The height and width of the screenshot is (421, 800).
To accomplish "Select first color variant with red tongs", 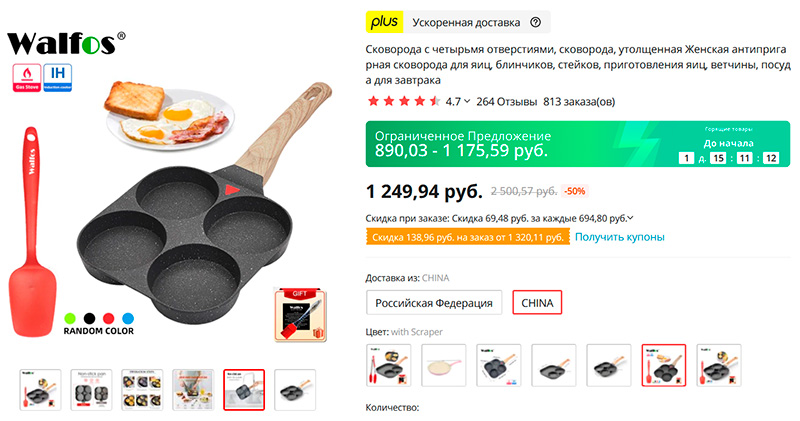I will [x=389, y=365].
